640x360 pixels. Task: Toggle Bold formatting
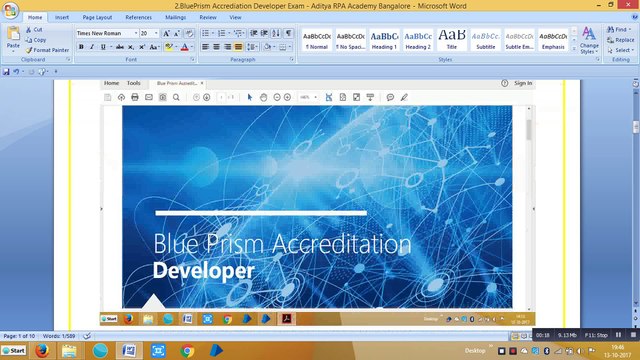pyautogui.click(x=81, y=47)
